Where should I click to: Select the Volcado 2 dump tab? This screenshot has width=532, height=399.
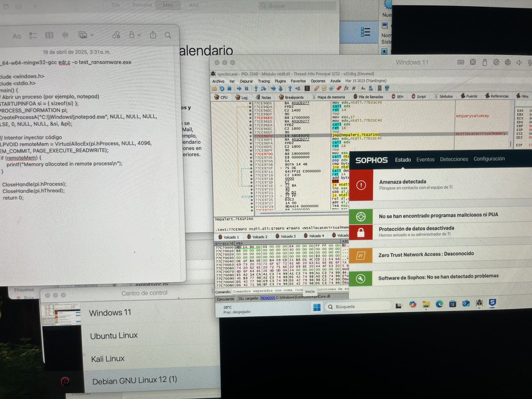(257, 236)
